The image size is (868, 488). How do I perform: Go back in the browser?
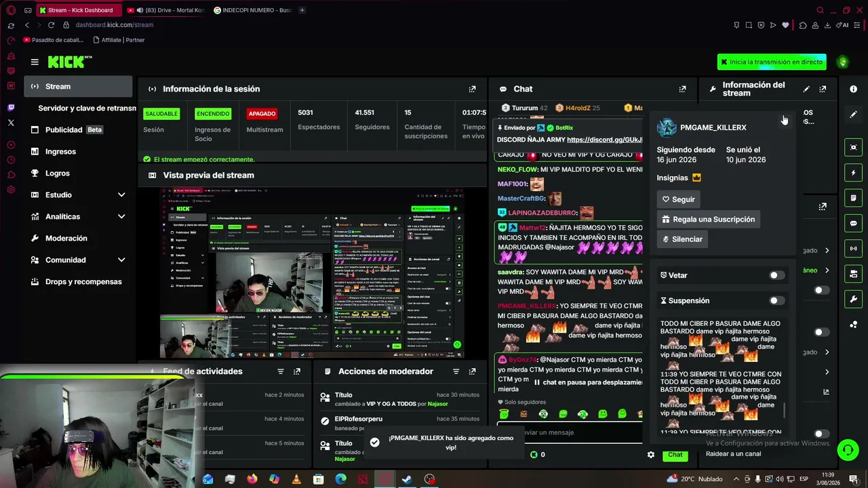(x=27, y=25)
